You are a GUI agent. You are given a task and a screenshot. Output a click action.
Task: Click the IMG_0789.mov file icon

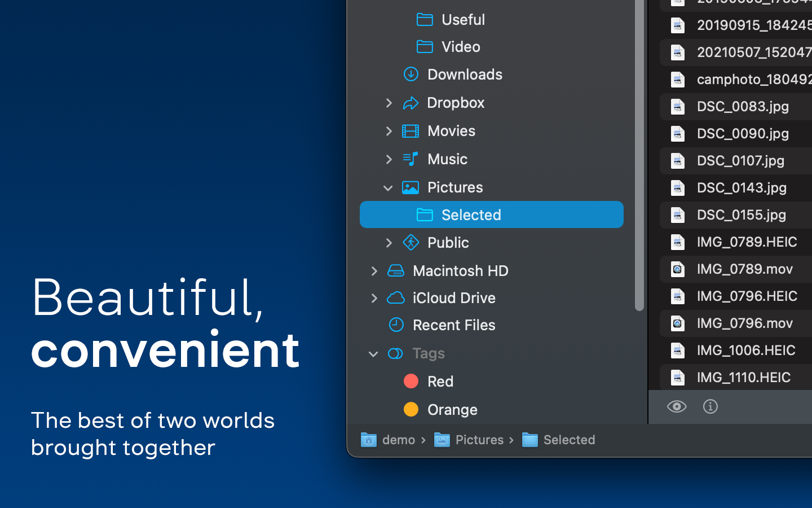pos(678,269)
